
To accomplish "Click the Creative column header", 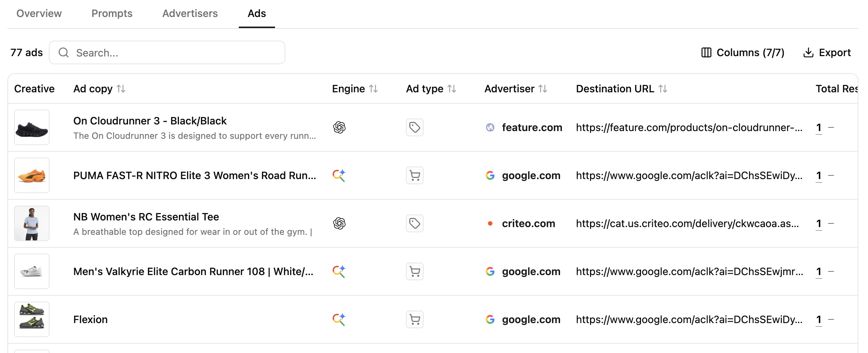I will [34, 89].
